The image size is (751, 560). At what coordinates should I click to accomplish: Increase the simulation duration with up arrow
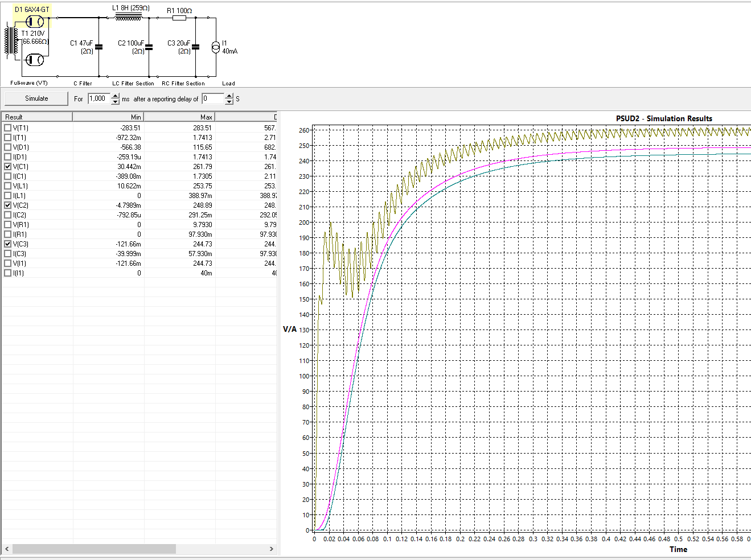116,96
